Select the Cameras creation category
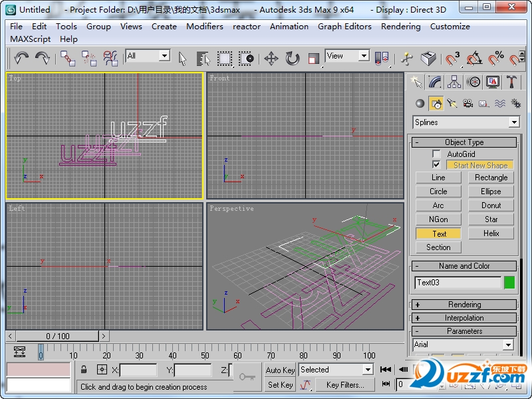Image resolution: width=532 pixels, height=399 pixels. [x=469, y=103]
